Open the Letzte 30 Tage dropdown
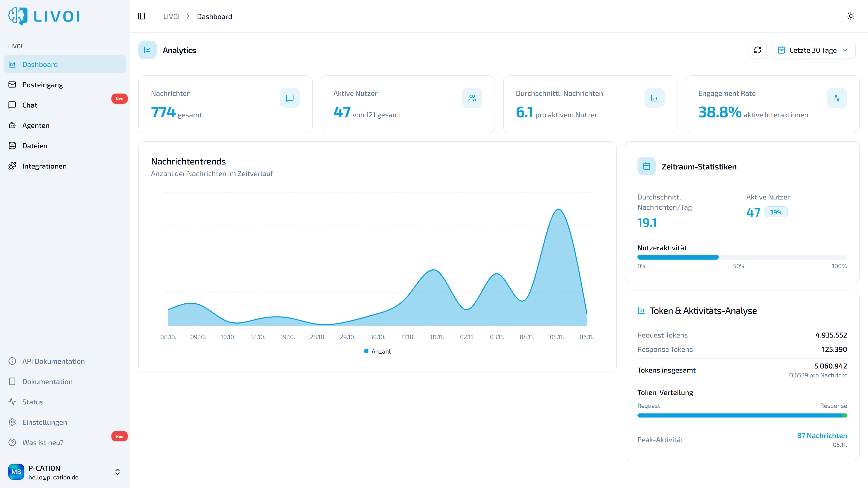 click(x=813, y=50)
